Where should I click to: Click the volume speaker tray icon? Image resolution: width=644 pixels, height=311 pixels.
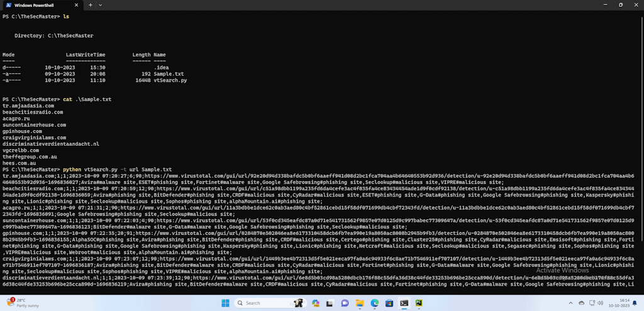(x=601, y=303)
